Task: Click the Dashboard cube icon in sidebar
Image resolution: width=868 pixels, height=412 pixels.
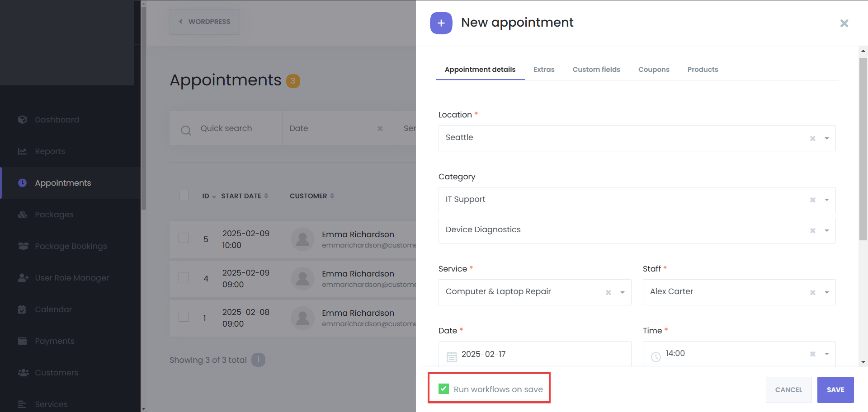Action: 23,120
